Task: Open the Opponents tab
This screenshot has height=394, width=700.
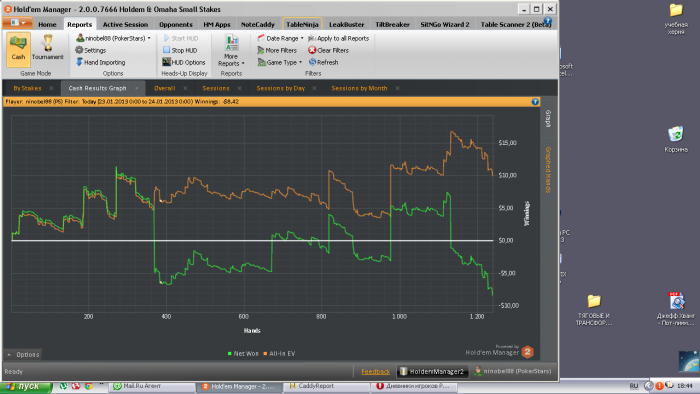Action: click(x=176, y=25)
